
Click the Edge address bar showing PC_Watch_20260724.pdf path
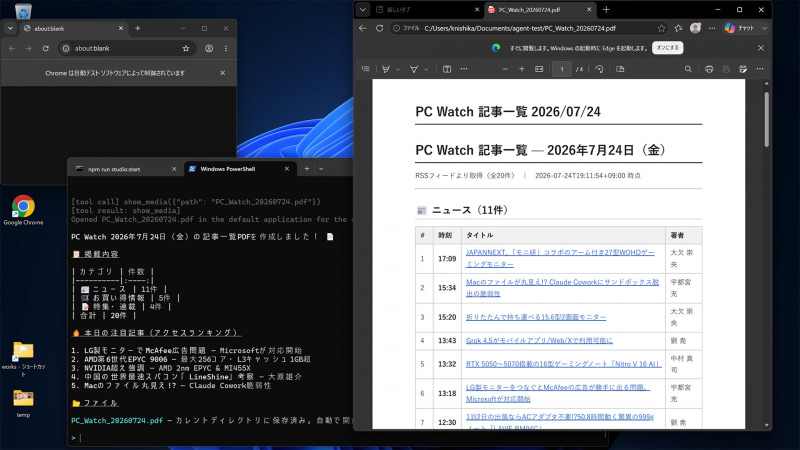click(x=520, y=29)
